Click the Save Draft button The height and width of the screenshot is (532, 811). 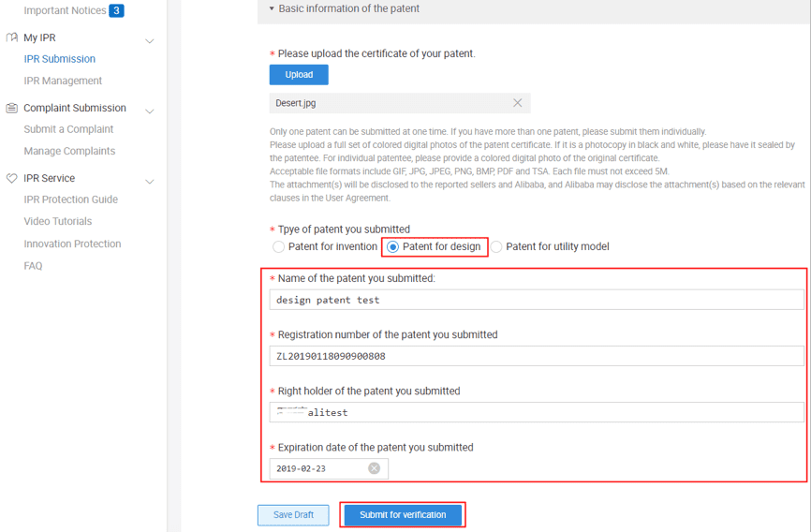293,515
